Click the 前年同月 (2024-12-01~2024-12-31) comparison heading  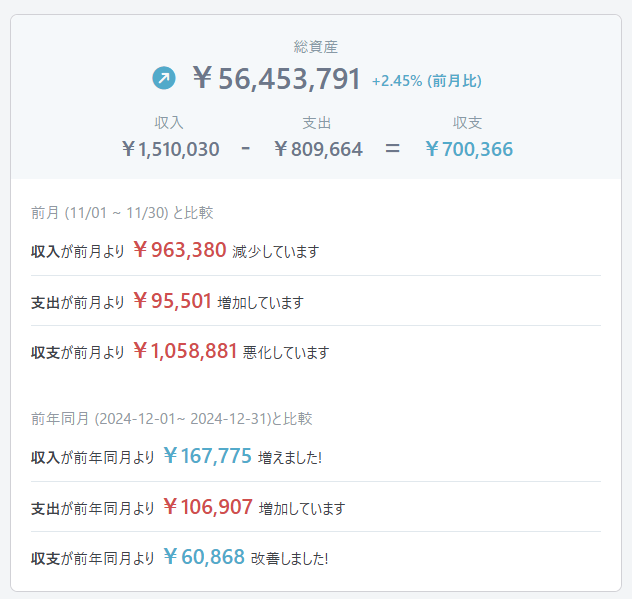[171, 418]
